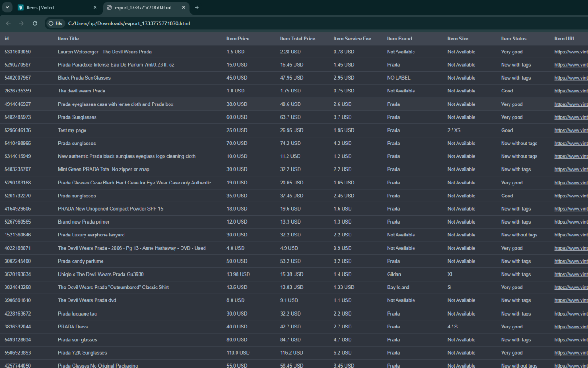Click total price '116.2 USD'

pos(292,353)
